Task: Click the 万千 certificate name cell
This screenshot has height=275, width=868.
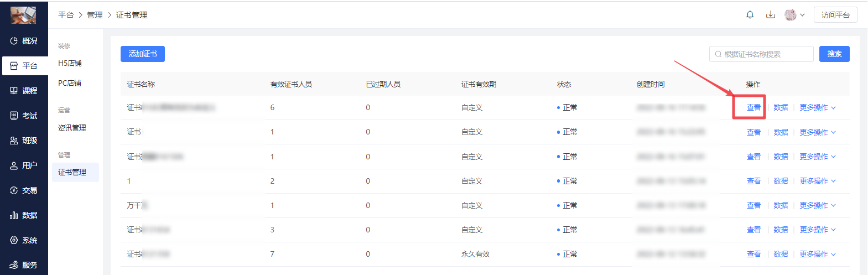Action: pyautogui.click(x=137, y=205)
